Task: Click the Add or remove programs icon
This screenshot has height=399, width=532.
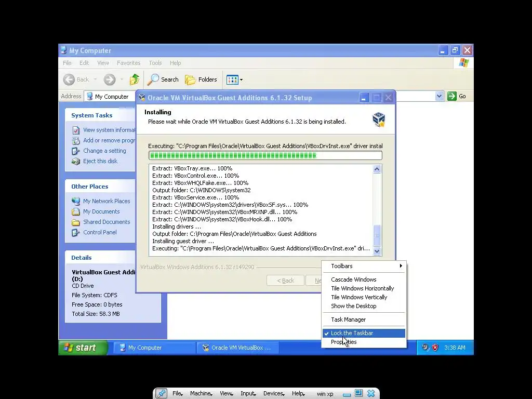Action: click(76, 140)
